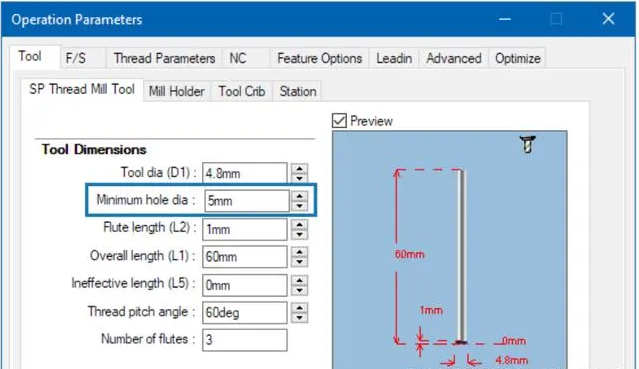This screenshot has height=369, width=639.
Task: Click the Number of flutes input field
Action: tap(245, 340)
